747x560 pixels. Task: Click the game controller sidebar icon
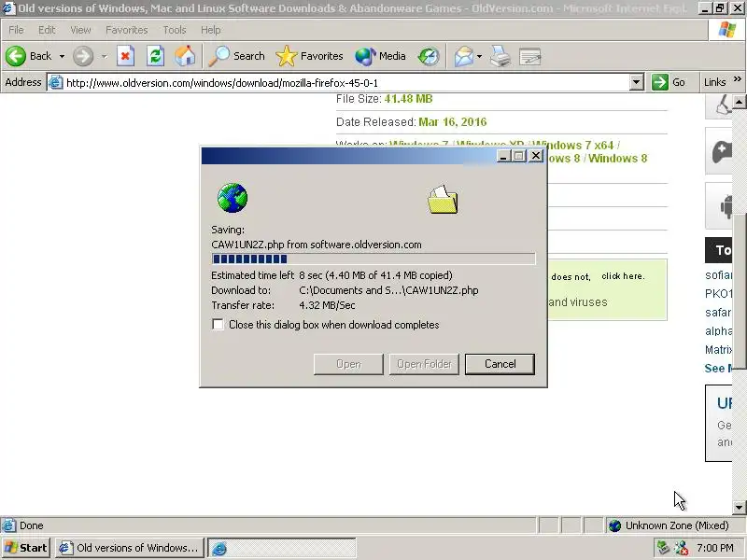click(721, 151)
